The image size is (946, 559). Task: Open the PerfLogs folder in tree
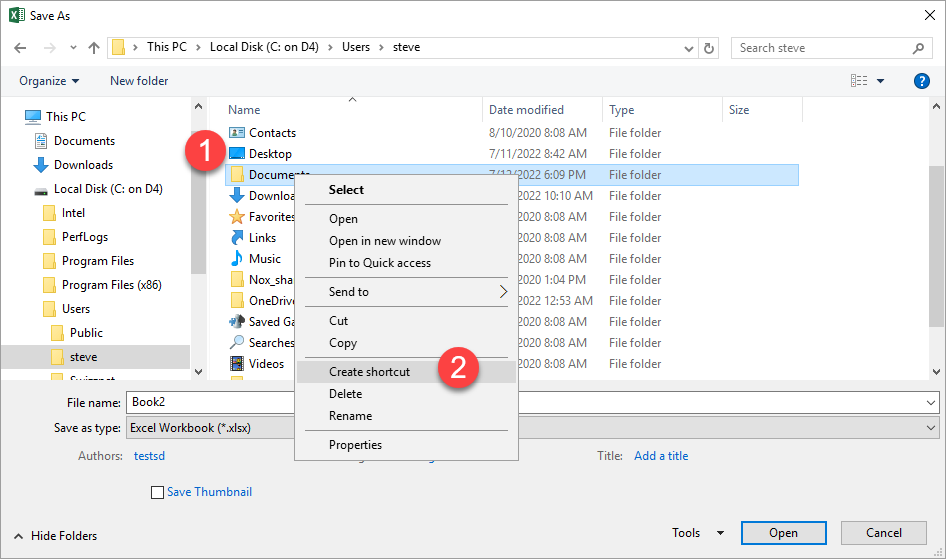coord(84,237)
